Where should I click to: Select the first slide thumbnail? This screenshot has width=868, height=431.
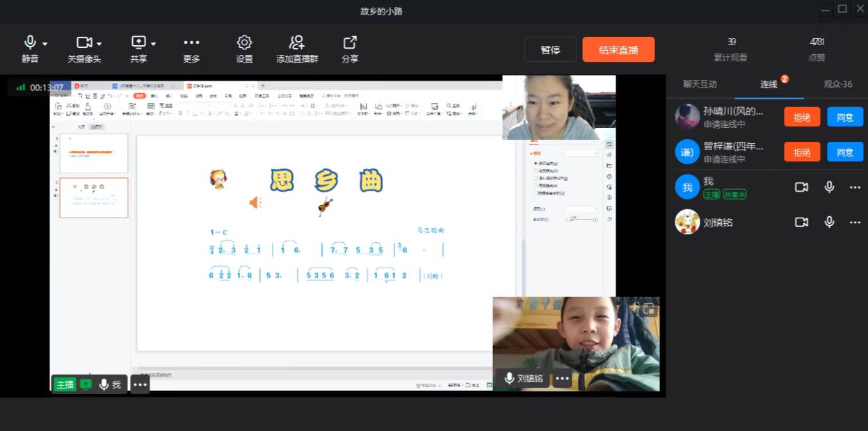[x=93, y=153]
